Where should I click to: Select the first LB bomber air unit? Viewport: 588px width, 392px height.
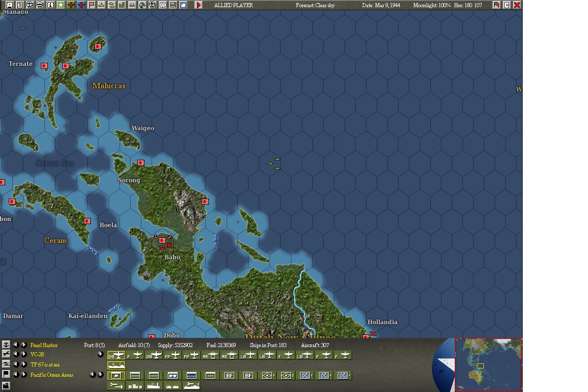pyautogui.click(x=248, y=355)
